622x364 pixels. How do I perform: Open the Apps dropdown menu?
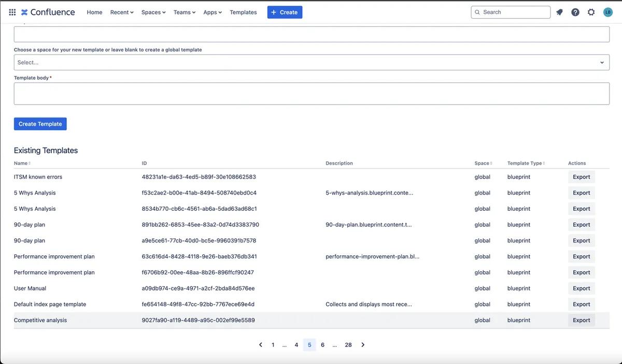point(213,12)
